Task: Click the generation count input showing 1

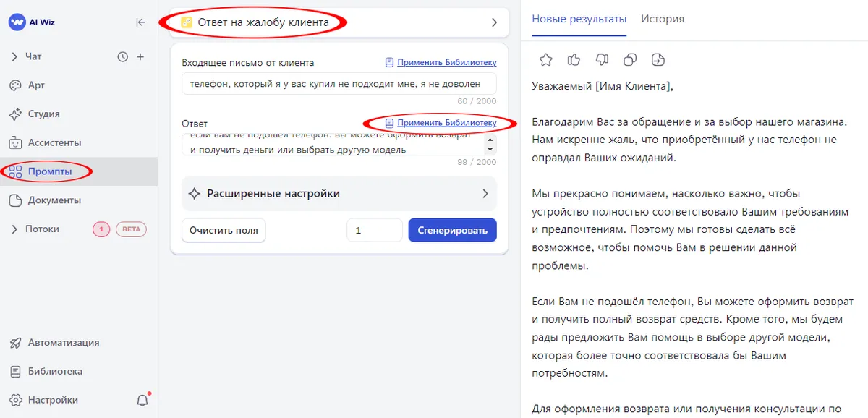Action: 374,230
